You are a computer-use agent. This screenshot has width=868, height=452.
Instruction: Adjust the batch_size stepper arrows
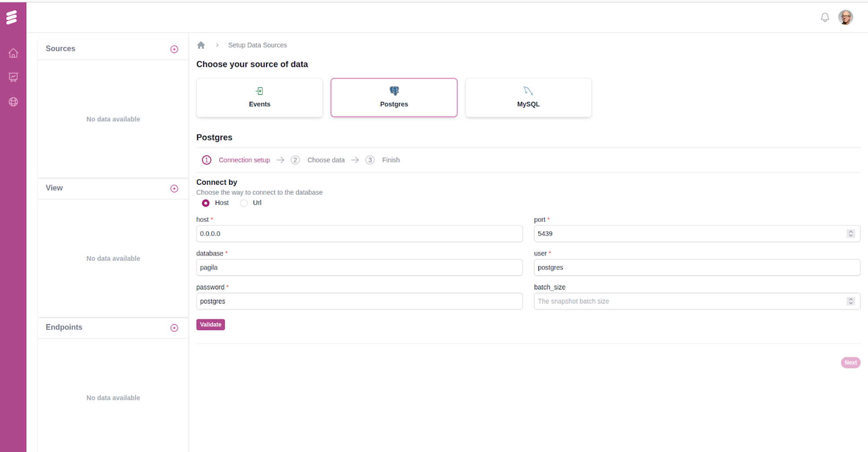tap(850, 301)
